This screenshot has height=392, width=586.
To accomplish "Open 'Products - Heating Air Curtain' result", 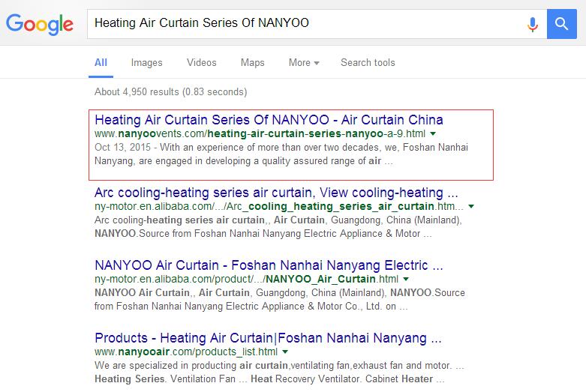I will pyautogui.click(x=268, y=338).
